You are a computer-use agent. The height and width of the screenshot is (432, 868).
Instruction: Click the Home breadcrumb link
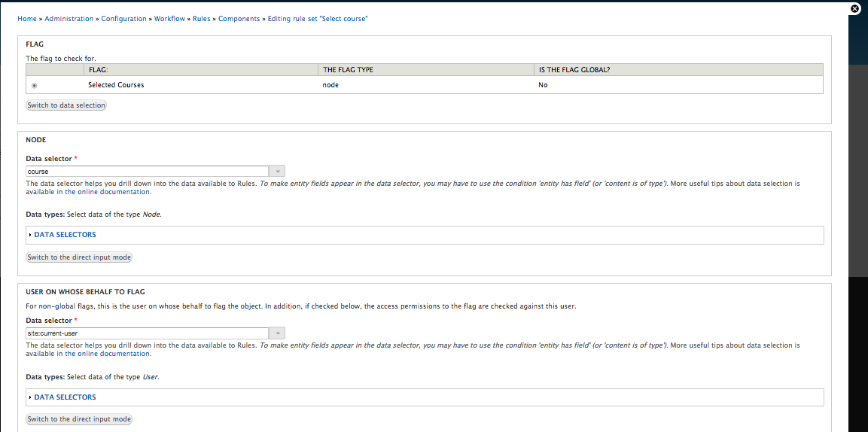(26, 19)
